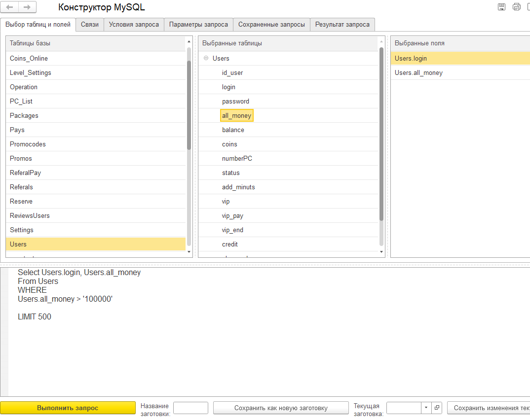Screen dimensions: 530x420
Task: Select Users.all_money in Выбранные поля
Action: (x=460, y=72)
